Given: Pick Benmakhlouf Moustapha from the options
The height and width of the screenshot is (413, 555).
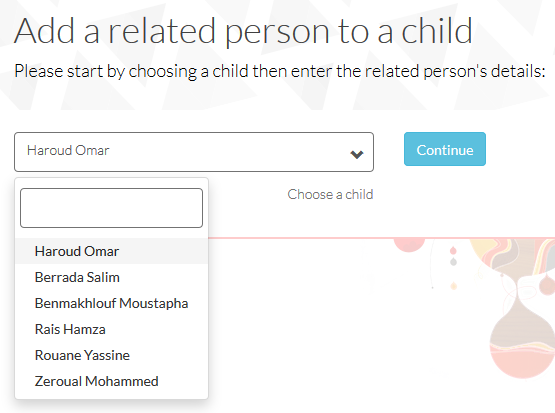Looking at the screenshot, I should 111,303.
